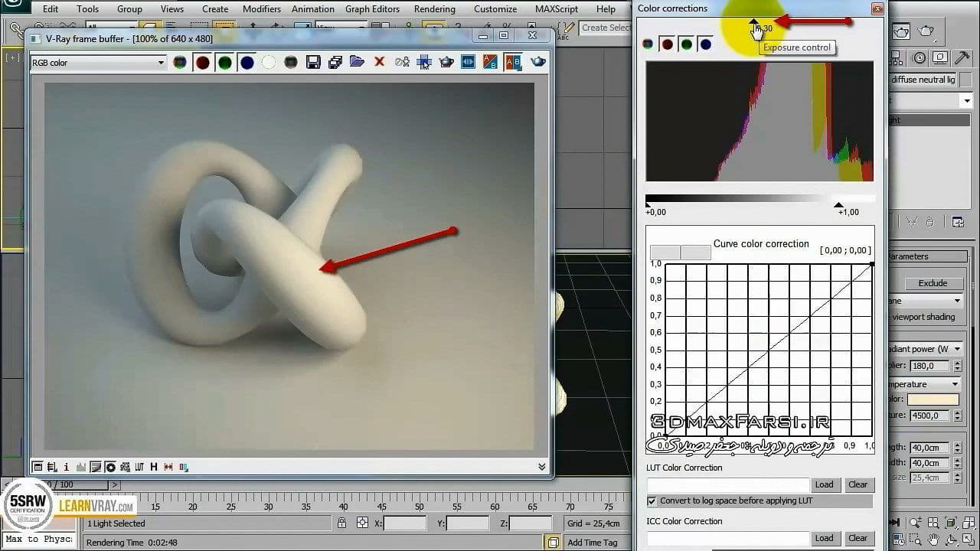This screenshot has width=980, height=551.
Task: Click the Exclude button
Action: 932,283
